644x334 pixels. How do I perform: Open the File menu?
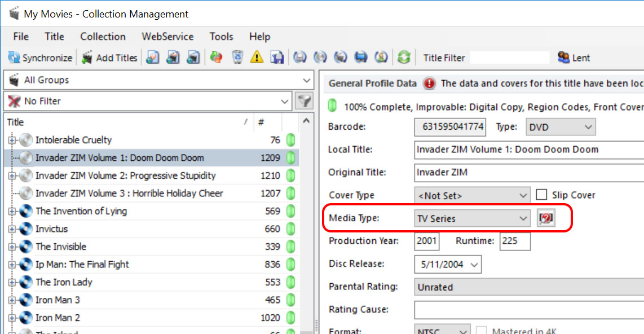(x=21, y=37)
